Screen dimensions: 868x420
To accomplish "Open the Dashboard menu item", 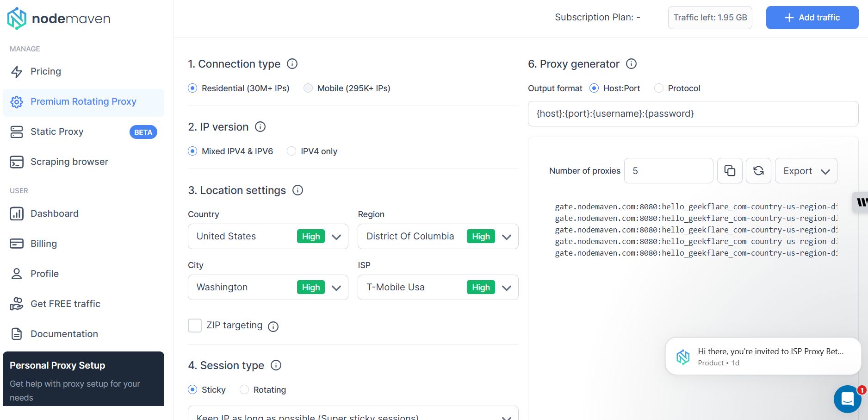I will click(x=54, y=213).
